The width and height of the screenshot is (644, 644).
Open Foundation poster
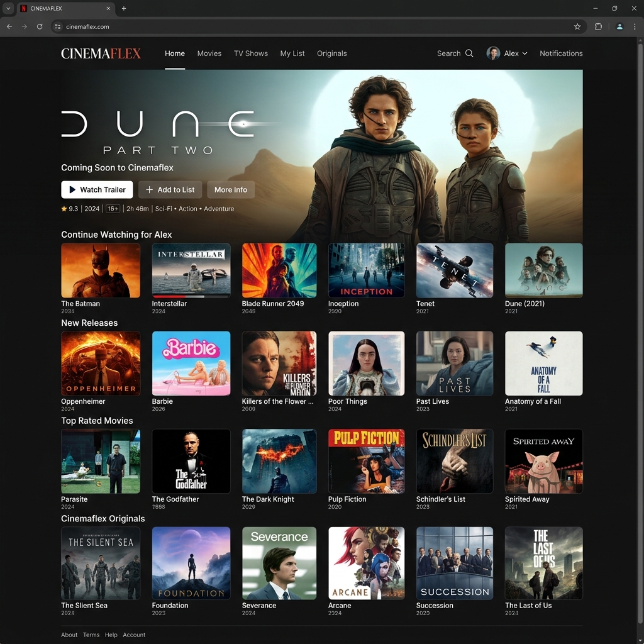[x=191, y=563]
